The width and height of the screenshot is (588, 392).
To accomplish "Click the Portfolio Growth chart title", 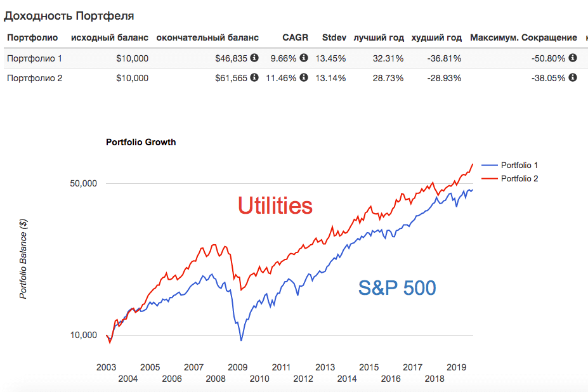I will [141, 142].
